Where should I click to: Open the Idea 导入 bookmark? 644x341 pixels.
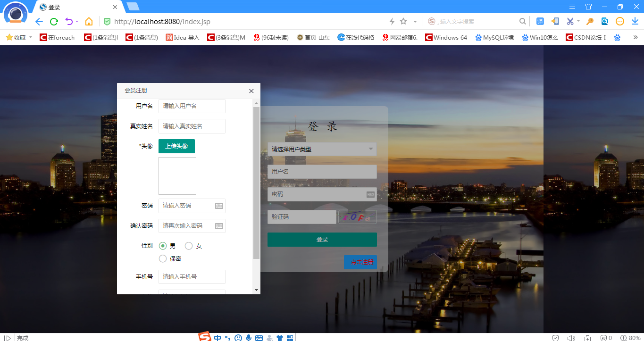point(183,37)
